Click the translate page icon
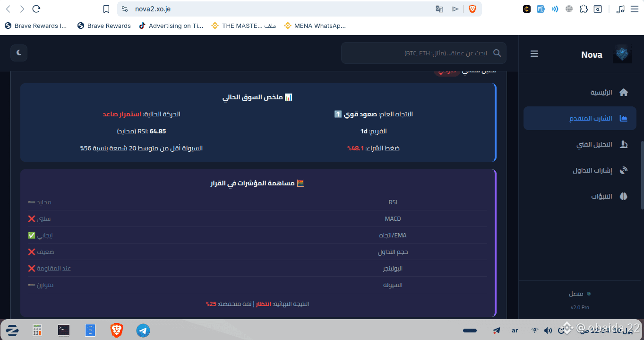644x340 pixels. pyautogui.click(x=439, y=9)
